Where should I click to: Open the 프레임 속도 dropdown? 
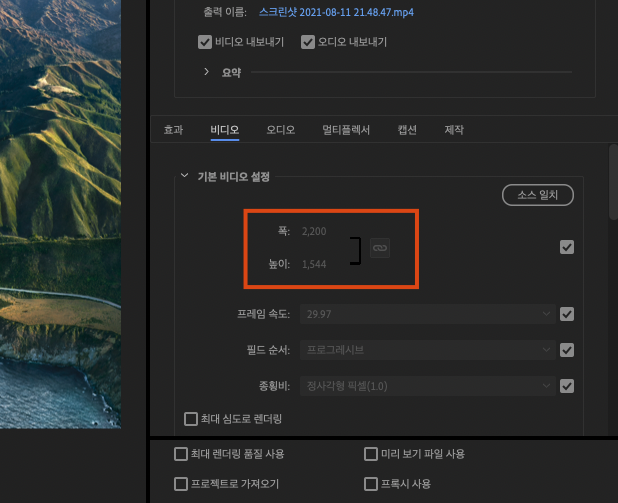tap(428, 314)
